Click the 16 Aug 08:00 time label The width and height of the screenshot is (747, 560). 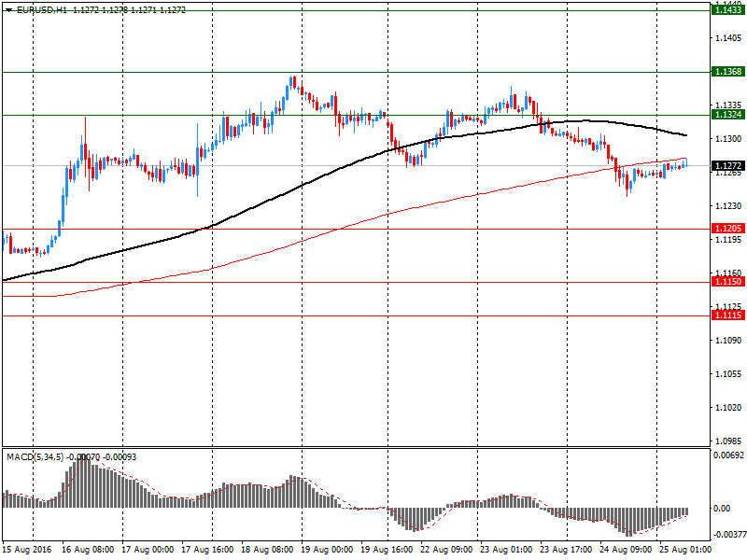tap(88, 550)
